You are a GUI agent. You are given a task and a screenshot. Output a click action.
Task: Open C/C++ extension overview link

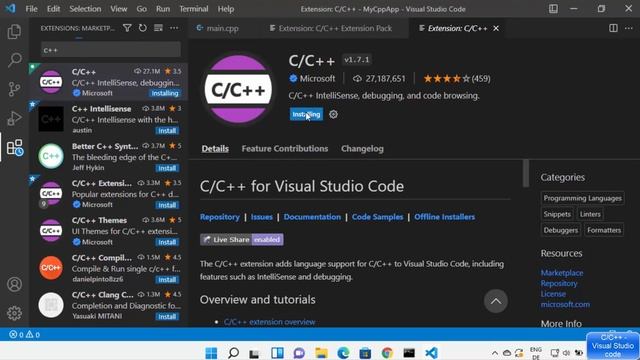coord(269,322)
